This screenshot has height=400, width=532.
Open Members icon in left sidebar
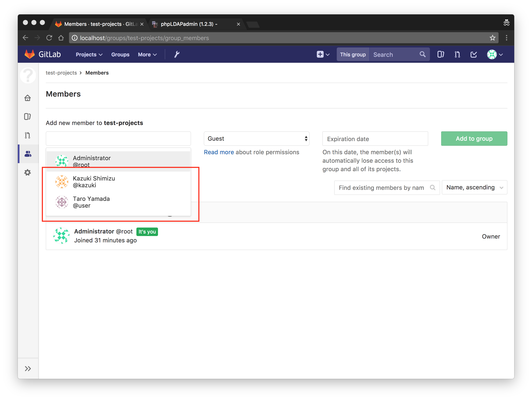tap(28, 154)
